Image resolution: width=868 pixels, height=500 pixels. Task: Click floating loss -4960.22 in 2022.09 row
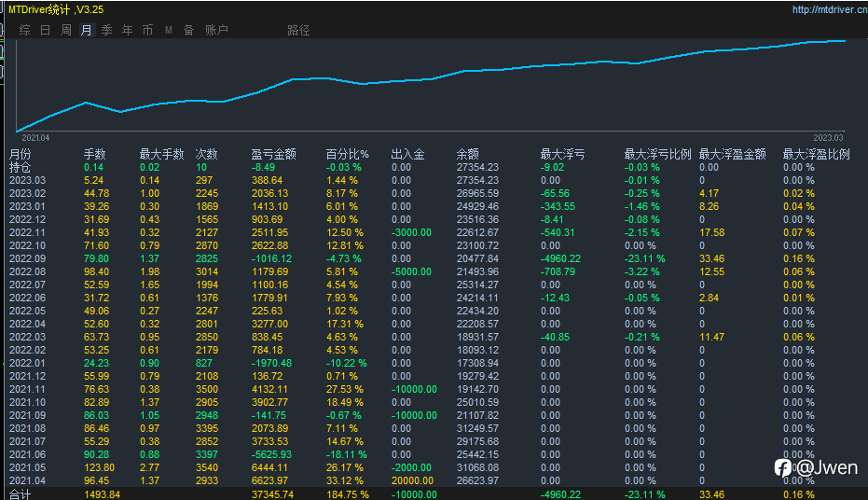(x=560, y=258)
